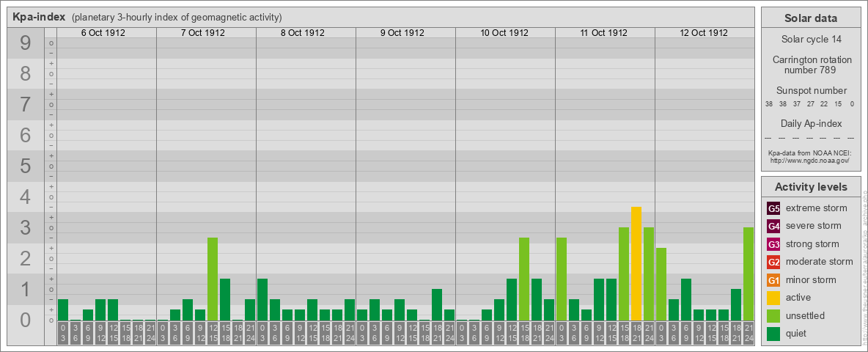This screenshot has height=352, width=868.
Task: Click the light green unsettled legend swatch
Action: (x=774, y=315)
